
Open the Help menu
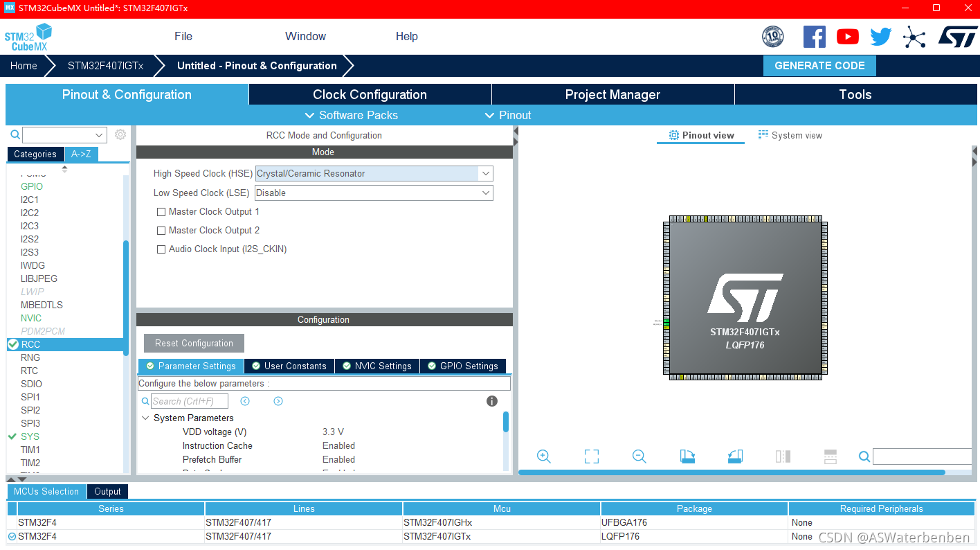click(407, 37)
